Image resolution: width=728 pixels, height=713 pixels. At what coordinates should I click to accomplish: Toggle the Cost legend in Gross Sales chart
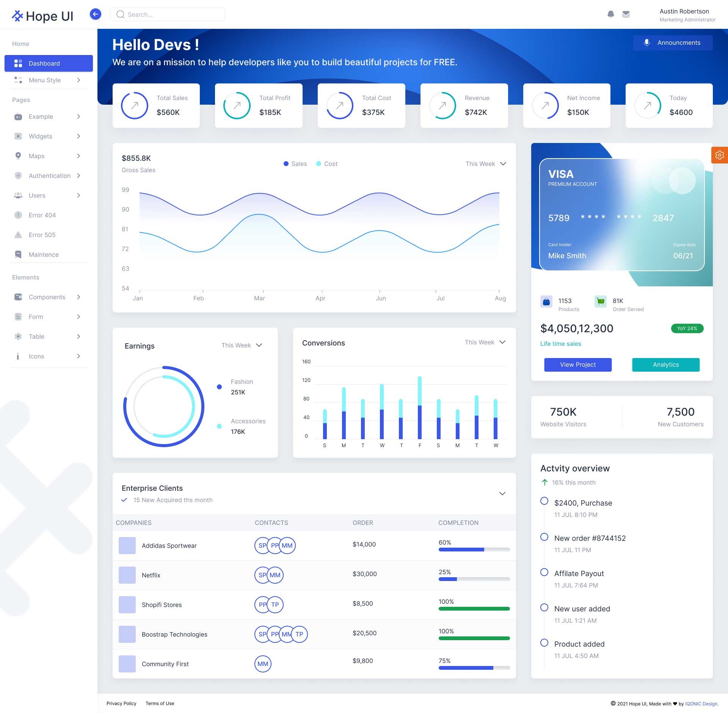327,164
